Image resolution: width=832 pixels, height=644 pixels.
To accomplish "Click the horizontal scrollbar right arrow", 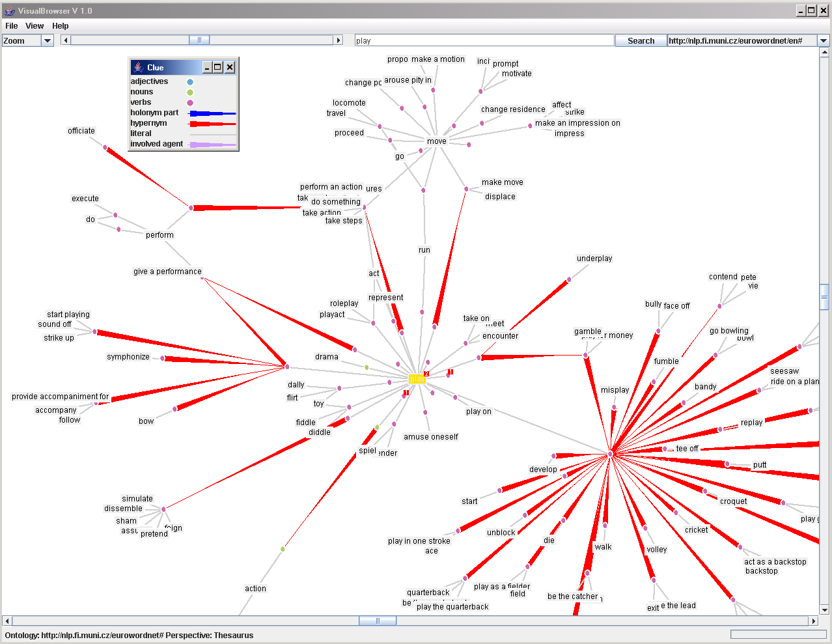I will pos(813,621).
